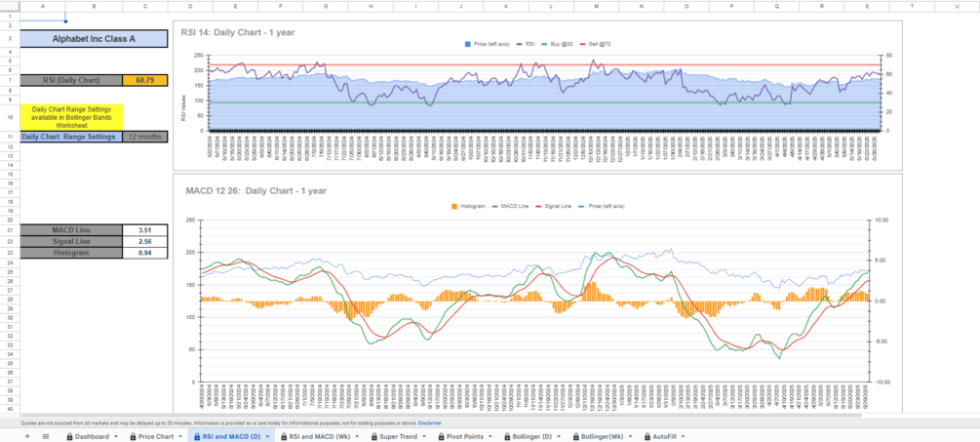Expand the RSI and MACD (D) tab arrow

[267, 436]
